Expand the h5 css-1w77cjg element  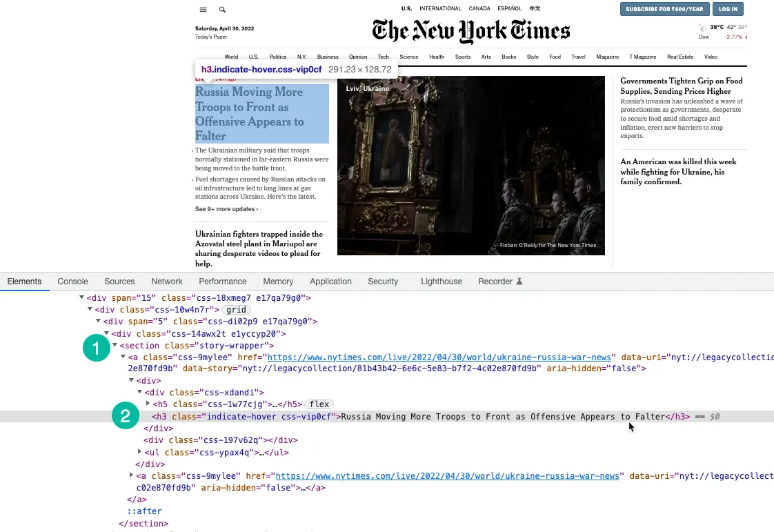(x=148, y=404)
